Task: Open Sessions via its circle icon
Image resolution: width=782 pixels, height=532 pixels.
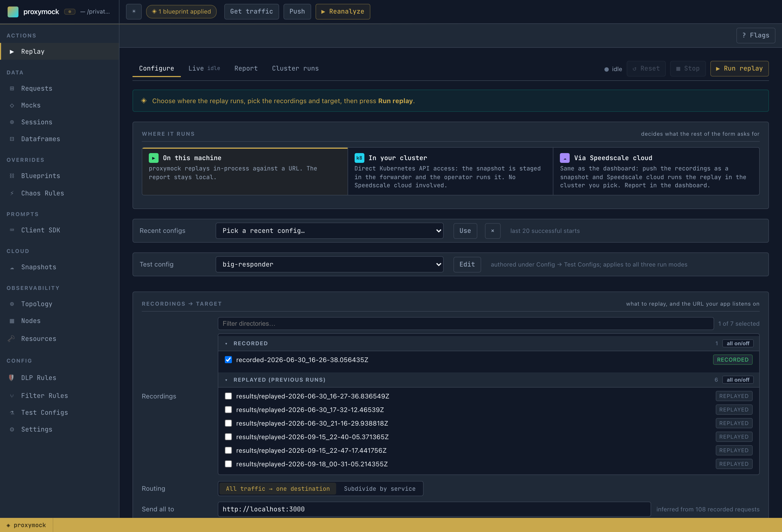Action: (x=12, y=122)
